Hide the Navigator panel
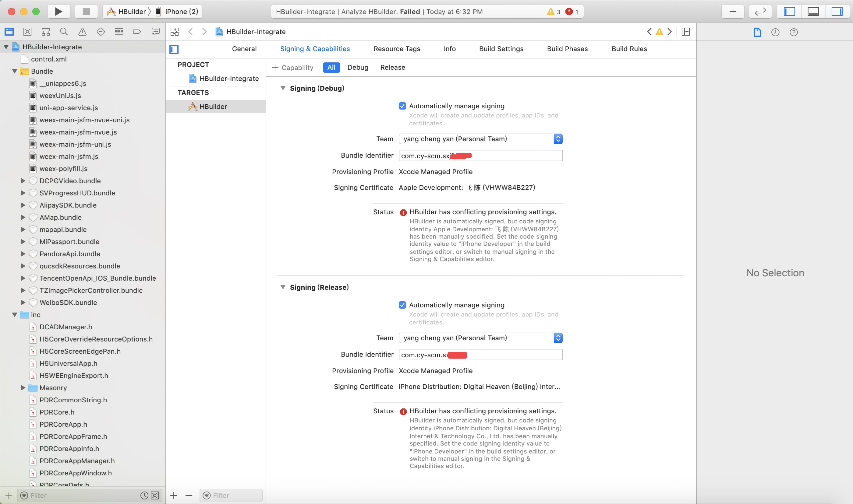Image resolution: width=853 pixels, height=504 pixels. (x=789, y=12)
